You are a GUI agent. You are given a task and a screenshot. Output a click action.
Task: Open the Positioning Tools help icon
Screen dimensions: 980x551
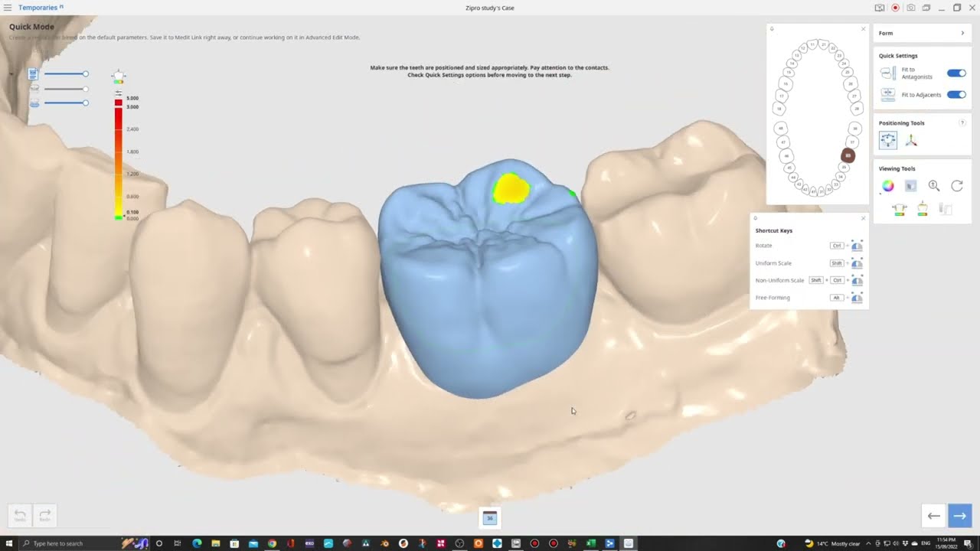[962, 122]
